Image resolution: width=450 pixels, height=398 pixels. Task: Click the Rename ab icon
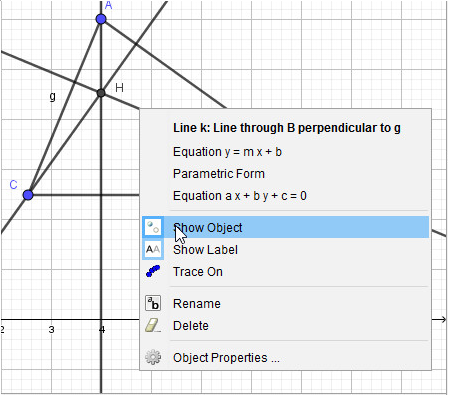click(153, 303)
